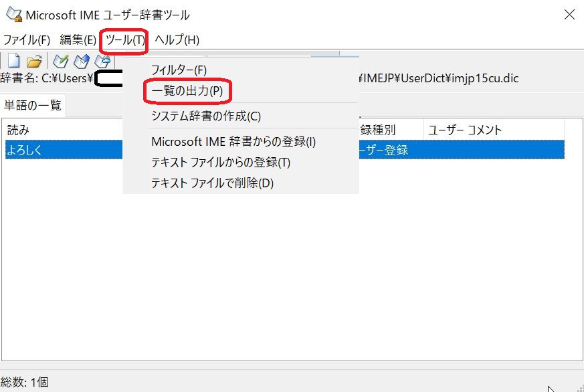
Task: Choose テキスト ファイルからの登録(T)
Action: (x=221, y=163)
